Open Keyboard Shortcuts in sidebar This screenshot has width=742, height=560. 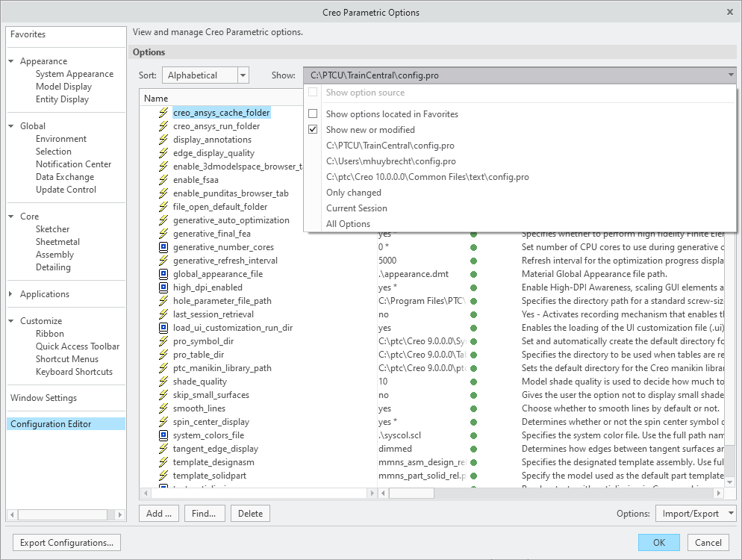pos(74,372)
